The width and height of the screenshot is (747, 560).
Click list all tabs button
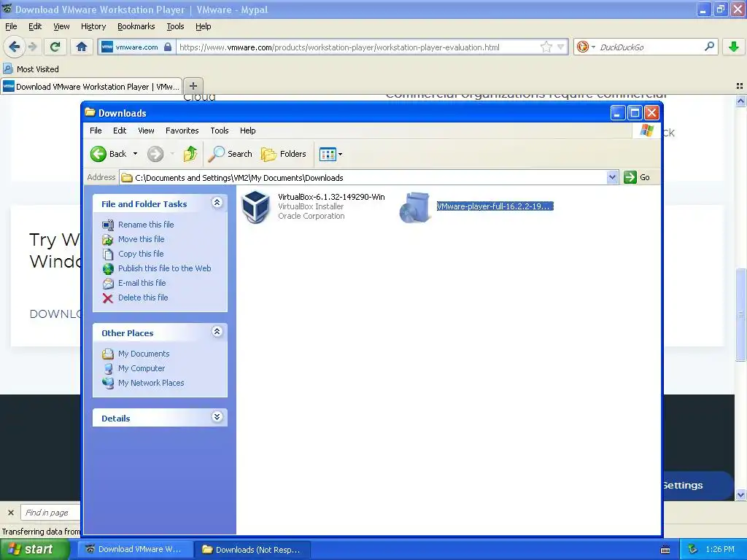click(x=740, y=86)
